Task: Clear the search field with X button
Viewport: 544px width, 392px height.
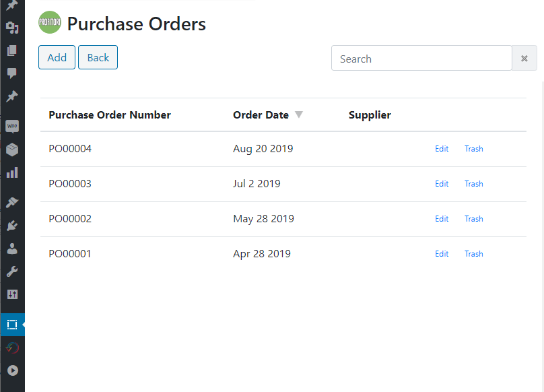Action: click(x=524, y=59)
